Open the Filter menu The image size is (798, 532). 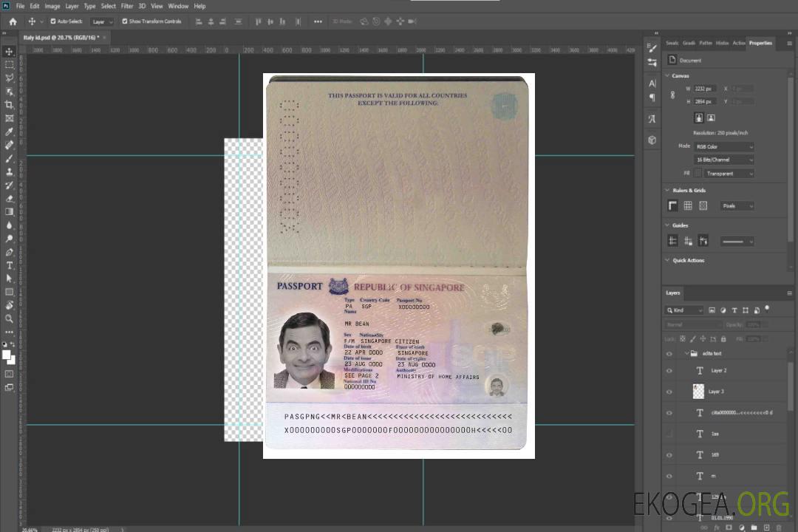point(127,6)
